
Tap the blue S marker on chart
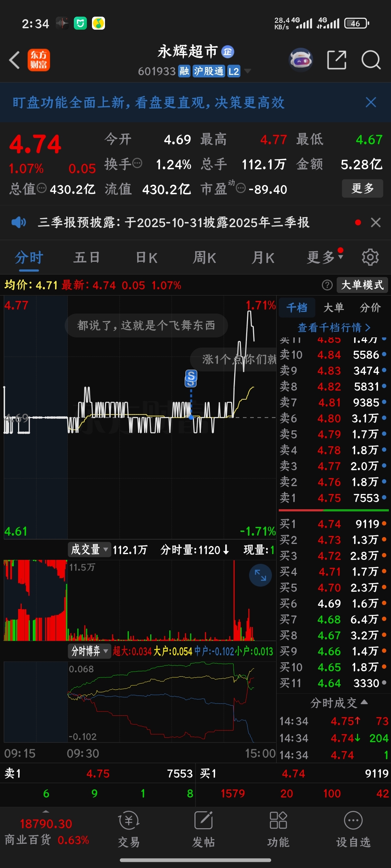tap(191, 378)
